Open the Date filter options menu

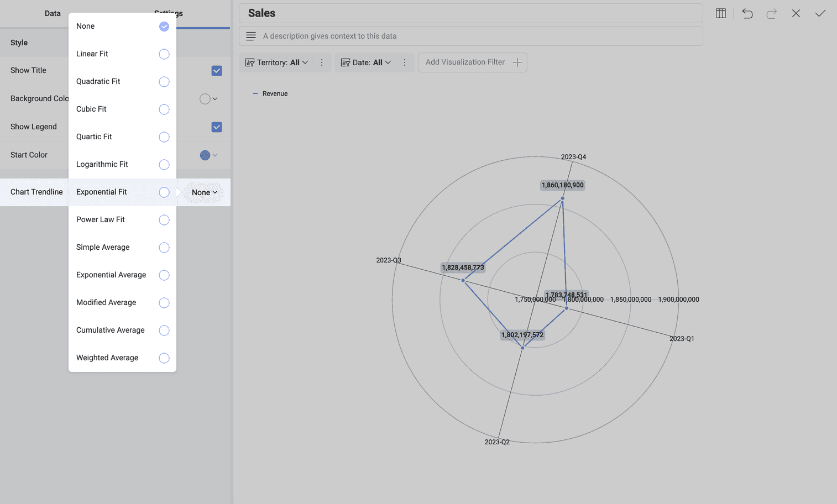pyautogui.click(x=405, y=62)
